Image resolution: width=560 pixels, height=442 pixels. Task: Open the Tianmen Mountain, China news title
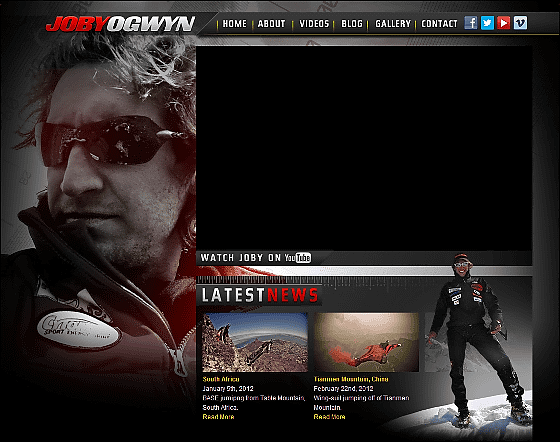pos(351,379)
